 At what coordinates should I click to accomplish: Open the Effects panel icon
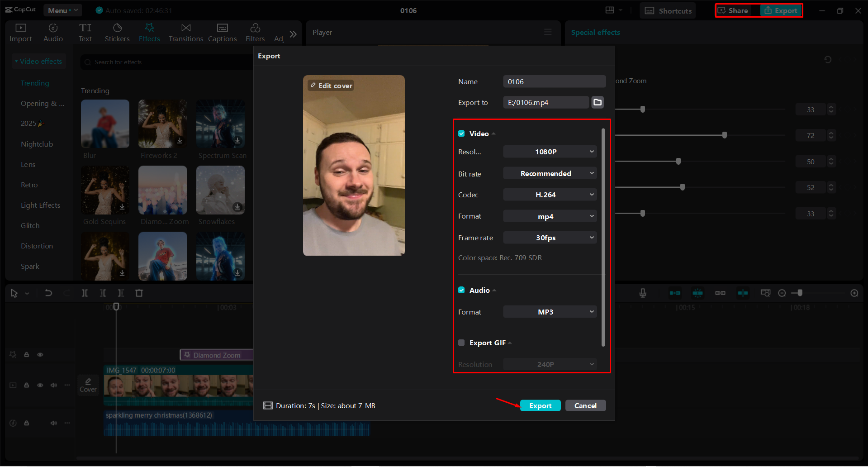point(149,32)
